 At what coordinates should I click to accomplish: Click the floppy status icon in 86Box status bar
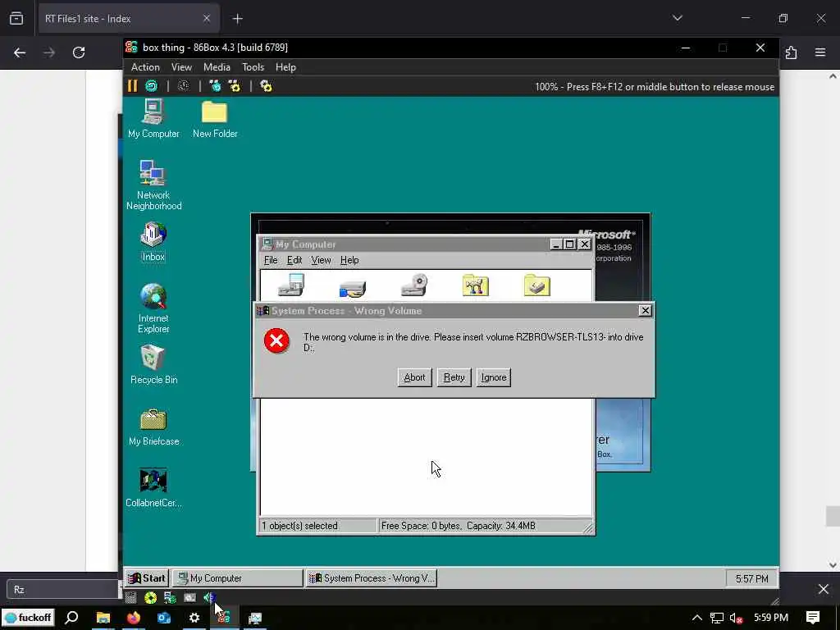pyautogui.click(x=131, y=597)
